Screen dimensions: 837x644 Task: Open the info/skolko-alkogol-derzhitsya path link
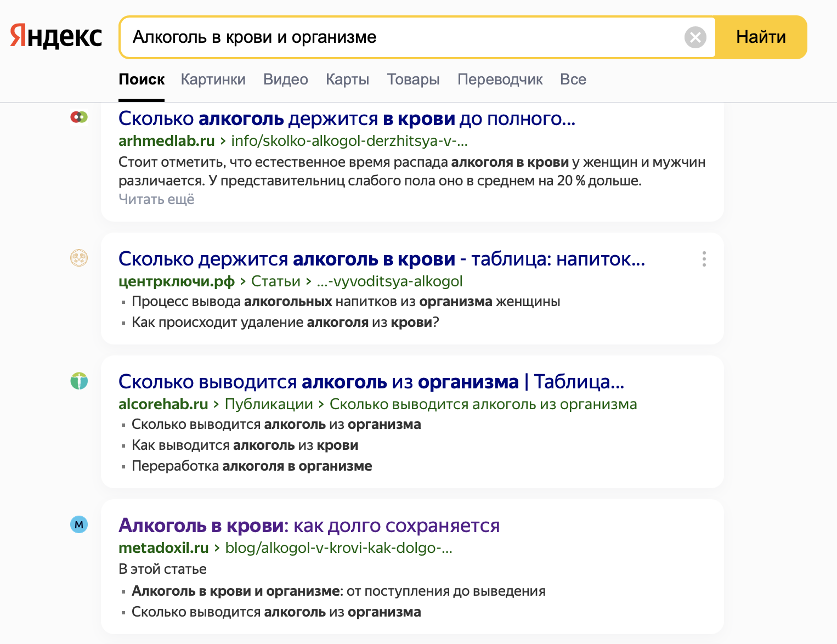click(349, 141)
